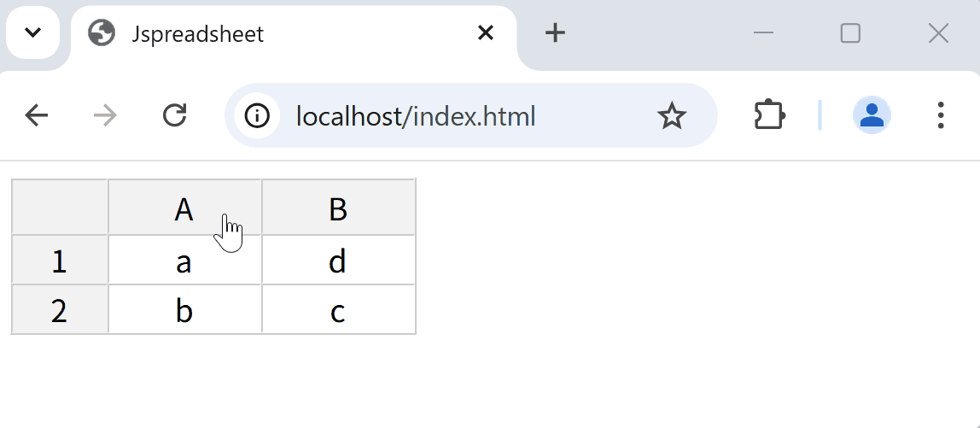Image resolution: width=980 pixels, height=428 pixels.
Task: Click the browser back arrow
Action: click(37, 115)
